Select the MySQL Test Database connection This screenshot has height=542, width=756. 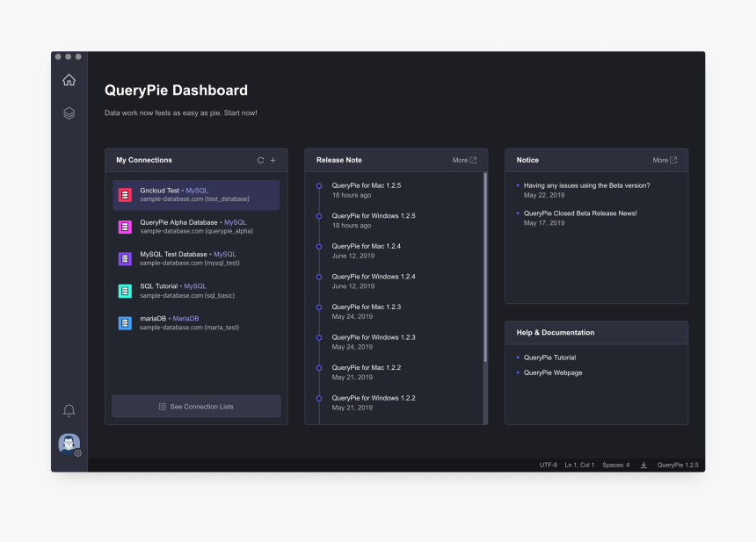click(x=196, y=259)
